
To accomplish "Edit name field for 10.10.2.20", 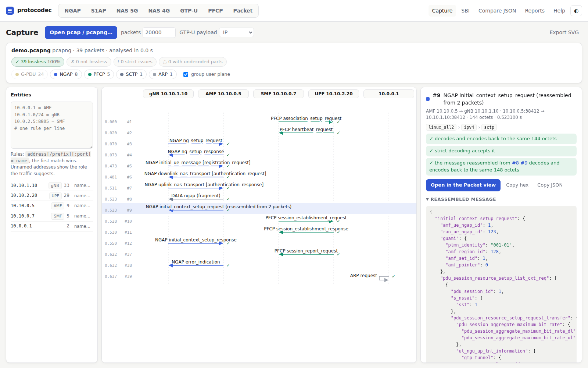I will 83,196.
